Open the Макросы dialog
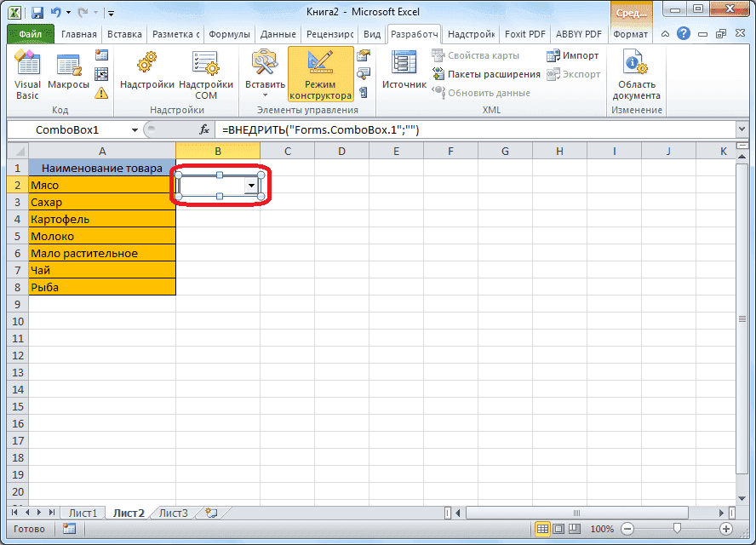This screenshot has height=545, width=756. coord(68,72)
